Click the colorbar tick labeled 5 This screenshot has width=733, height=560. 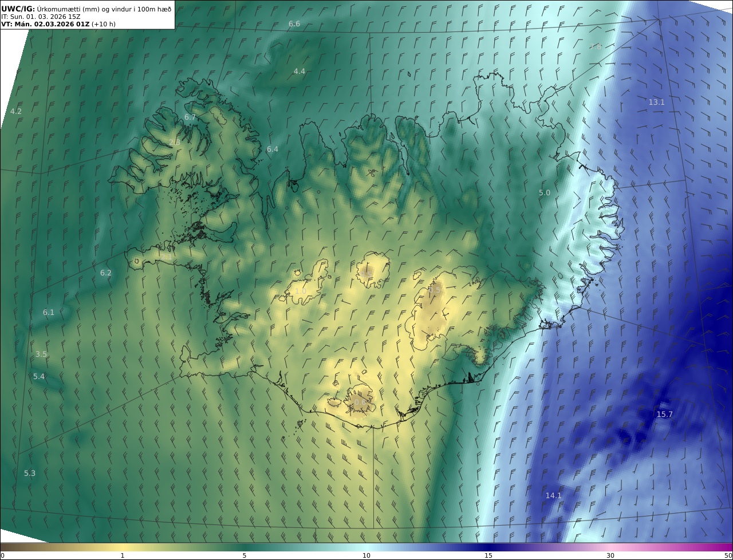click(x=245, y=555)
